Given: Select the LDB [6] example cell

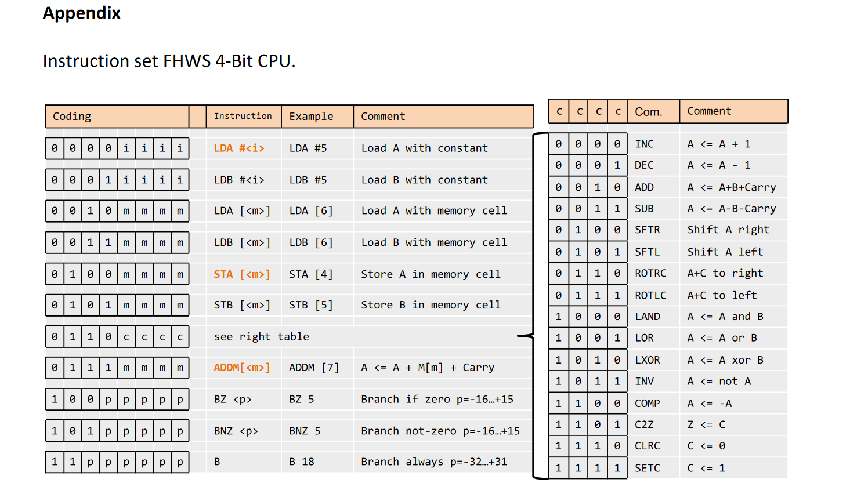Looking at the screenshot, I should tap(303, 242).
